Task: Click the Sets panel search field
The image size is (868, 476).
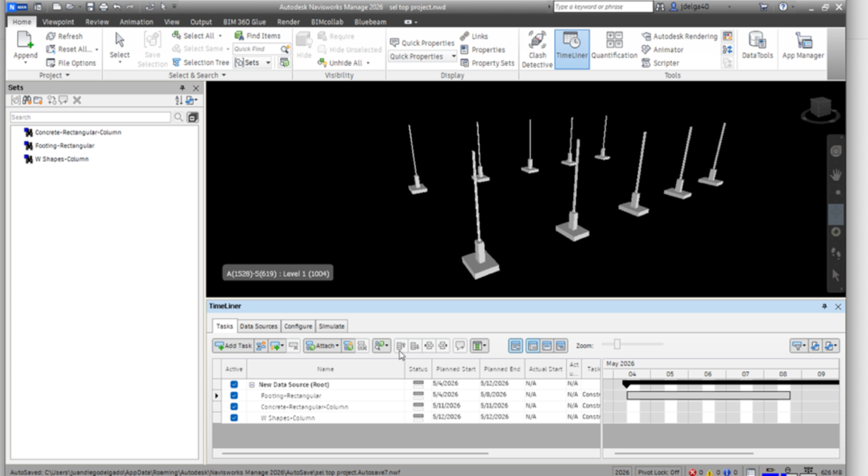Action: (x=90, y=117)
